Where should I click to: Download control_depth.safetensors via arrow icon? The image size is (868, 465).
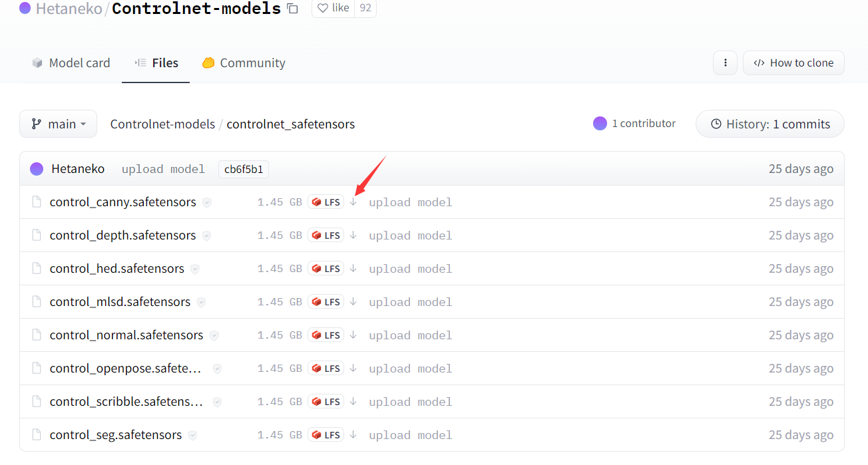(353, 235)
